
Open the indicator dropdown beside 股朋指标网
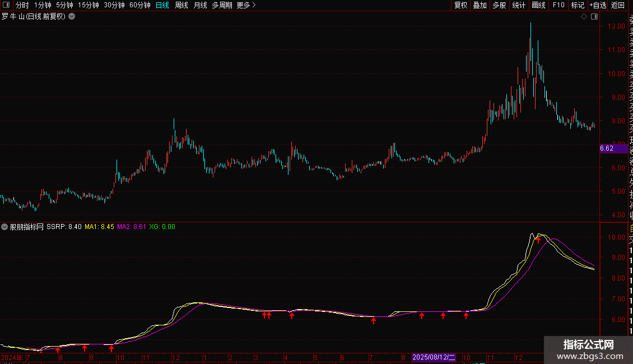[x=4, y=227]
